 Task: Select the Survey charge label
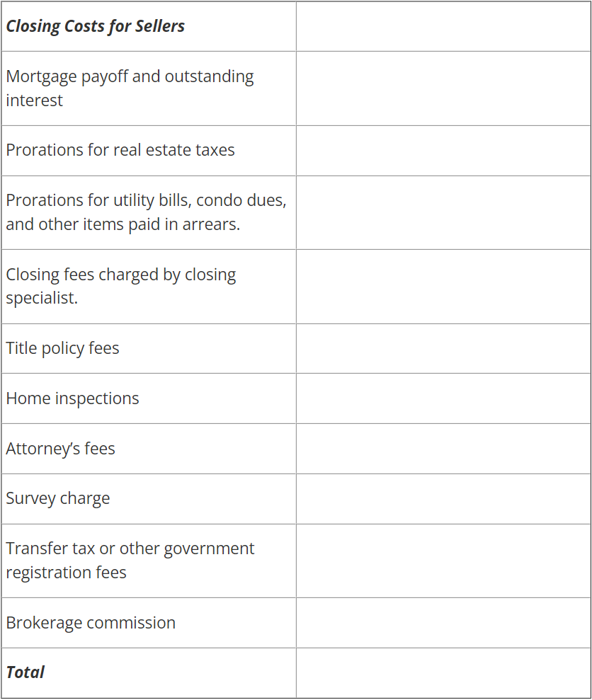click(57, 499)
